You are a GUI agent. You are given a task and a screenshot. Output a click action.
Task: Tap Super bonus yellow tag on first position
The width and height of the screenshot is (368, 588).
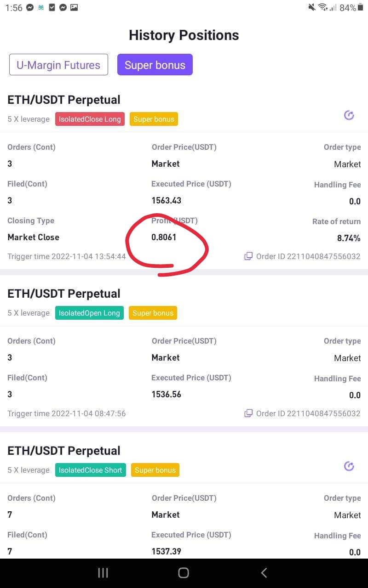(154, 119)
